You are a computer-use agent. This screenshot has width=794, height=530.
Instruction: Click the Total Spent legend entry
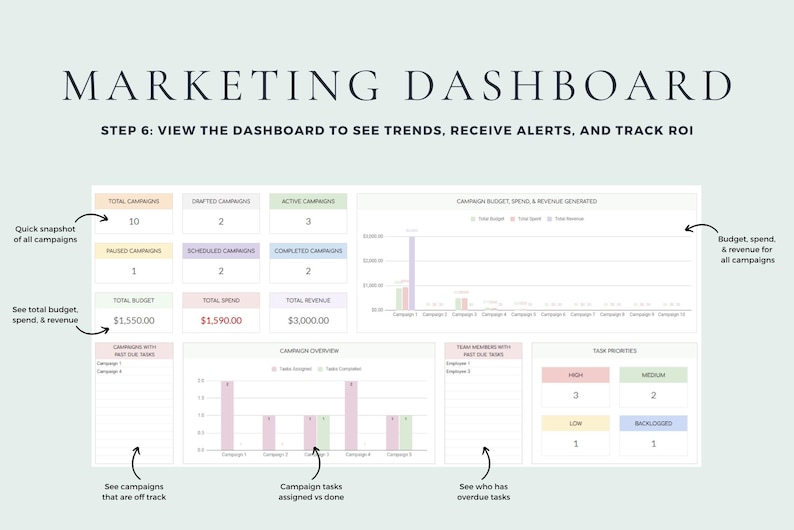click(x=526, y=219)
